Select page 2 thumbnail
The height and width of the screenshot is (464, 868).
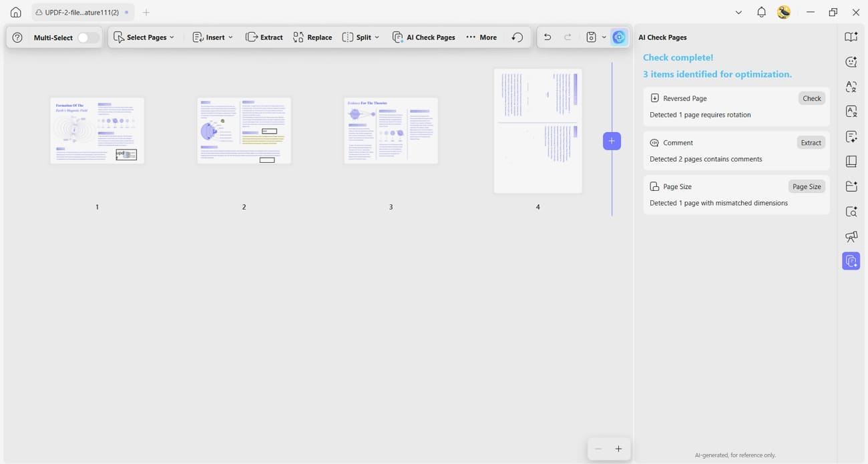tap(244, 130)
